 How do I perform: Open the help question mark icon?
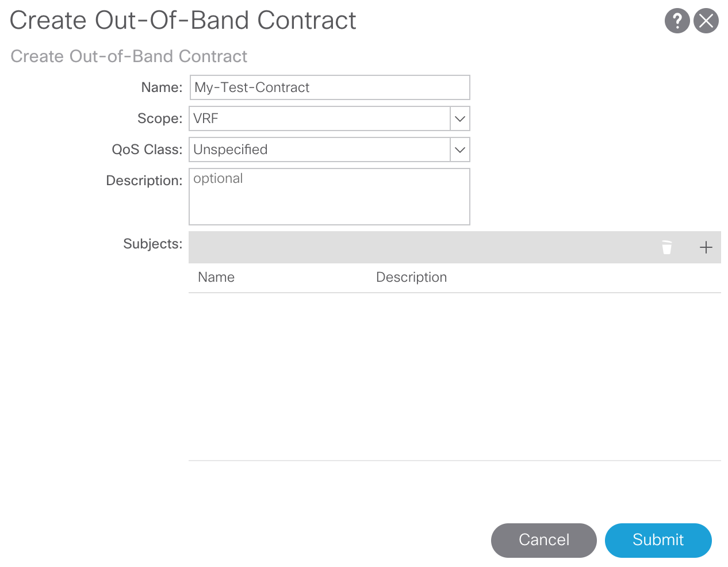pos(677,21)
